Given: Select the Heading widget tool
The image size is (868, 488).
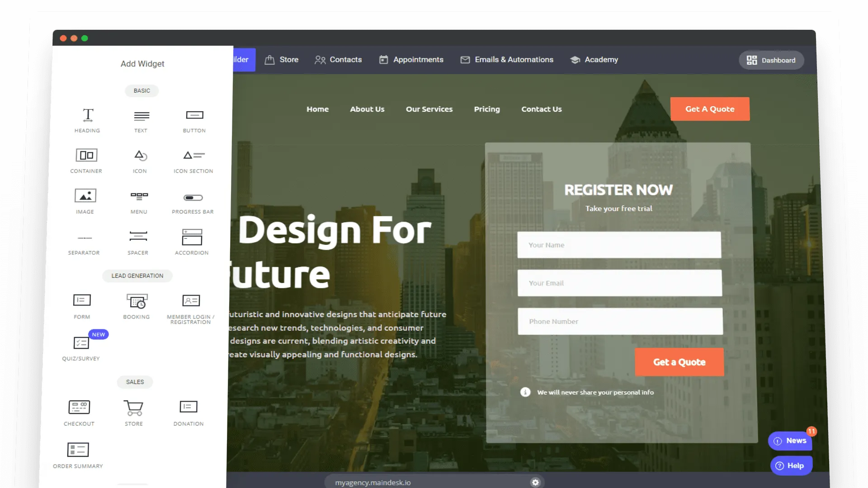Looking at the screenshot, I should (87, 120).
